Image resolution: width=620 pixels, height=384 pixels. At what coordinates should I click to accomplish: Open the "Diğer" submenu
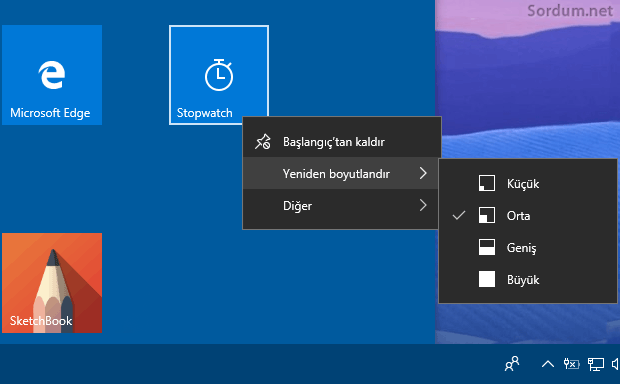(341, 205)
